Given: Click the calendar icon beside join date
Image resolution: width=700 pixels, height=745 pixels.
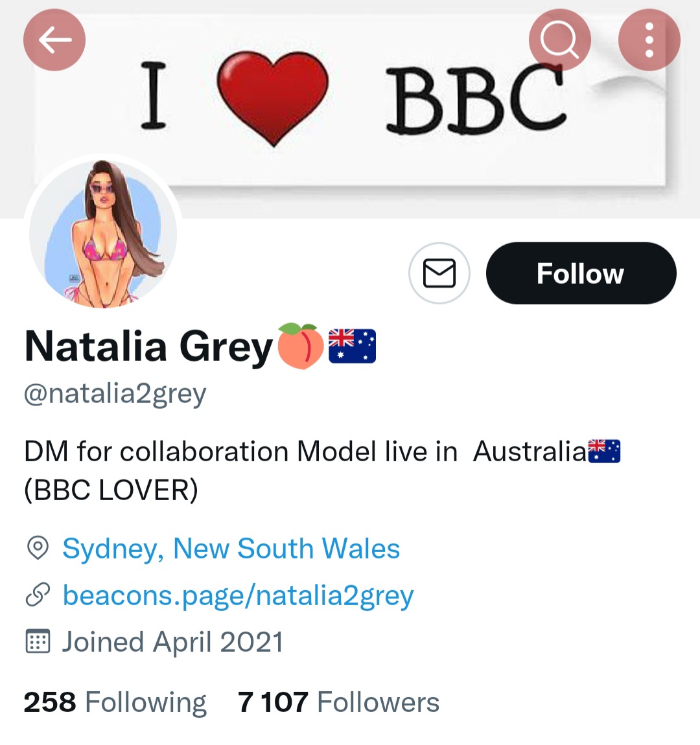Looking at the screenshot, I should coord(38,642).
